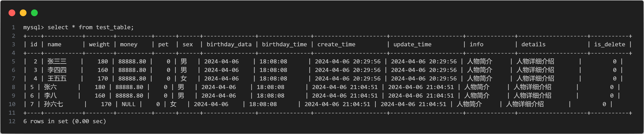The image size is (644, 134).
Task: Select the name 王五五 in the table
Action: click(57, 78)
